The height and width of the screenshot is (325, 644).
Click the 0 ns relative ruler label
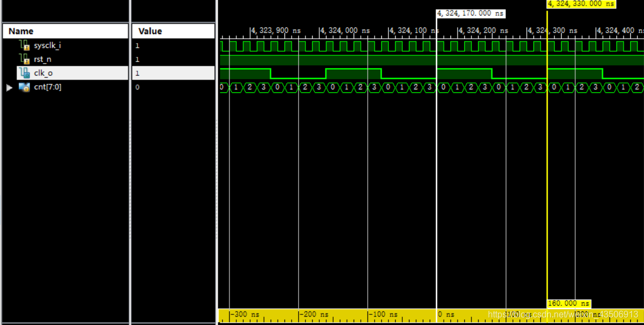coord(445,314)
